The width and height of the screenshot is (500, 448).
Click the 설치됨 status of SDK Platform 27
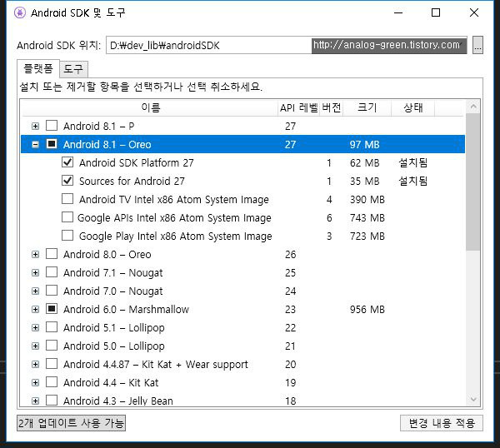coord(413,163)
